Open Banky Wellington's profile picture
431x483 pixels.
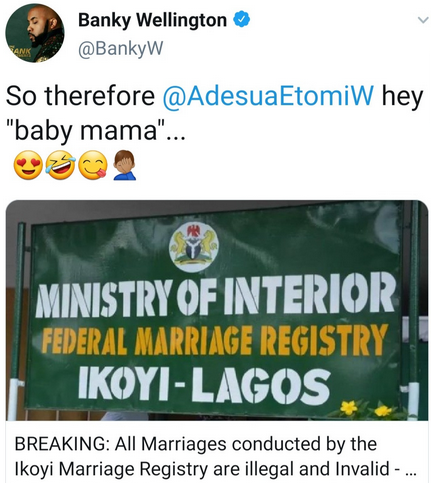pos(34,34)
